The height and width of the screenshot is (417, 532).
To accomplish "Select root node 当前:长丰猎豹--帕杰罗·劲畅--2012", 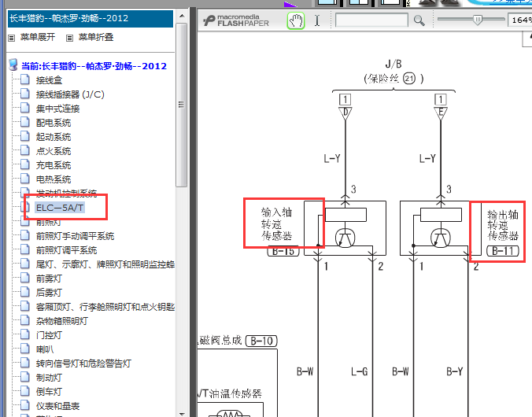I will click(x=94, y=66).
